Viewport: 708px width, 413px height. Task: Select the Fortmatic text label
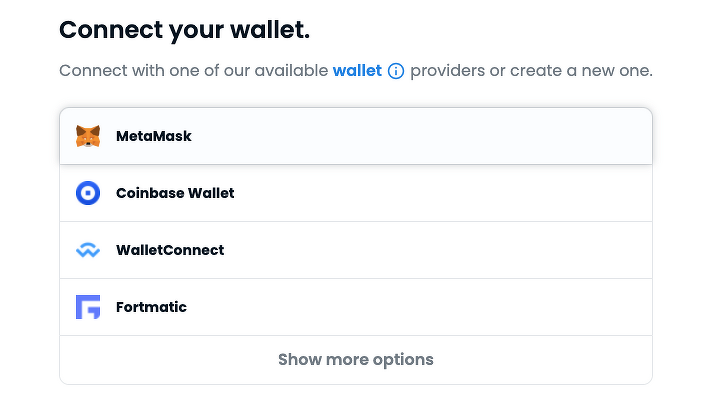tap(151, 307)
